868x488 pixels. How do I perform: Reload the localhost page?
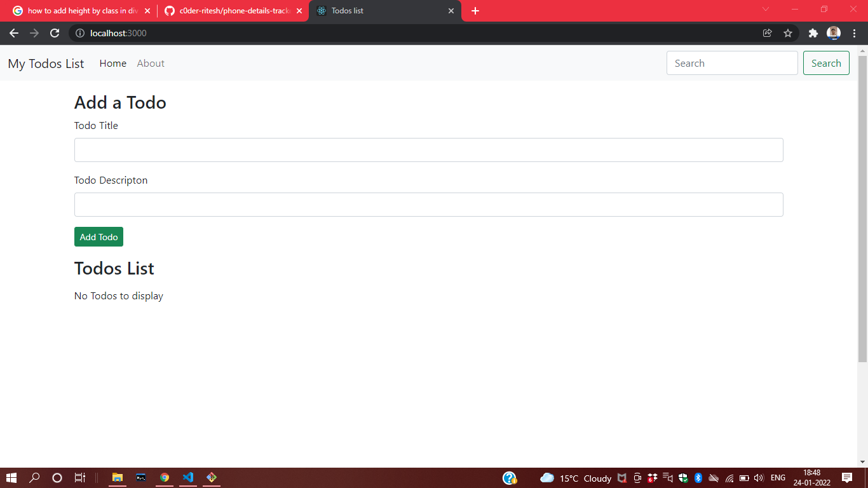[55, 33]
